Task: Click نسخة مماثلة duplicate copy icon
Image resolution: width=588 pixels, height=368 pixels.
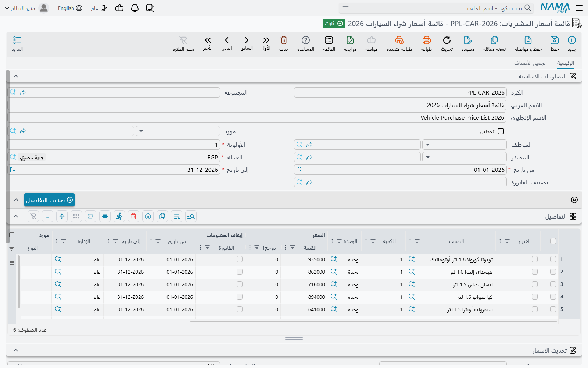Action: pos(494,40)
